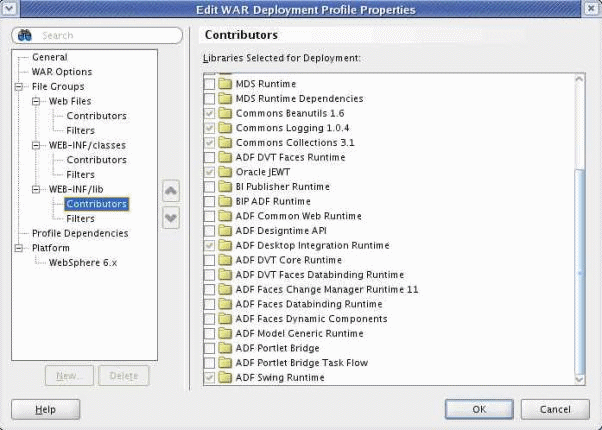
Task: Select Filters under WEB-INF/lib
Action: pyautogui.click(x=80, y=219)
